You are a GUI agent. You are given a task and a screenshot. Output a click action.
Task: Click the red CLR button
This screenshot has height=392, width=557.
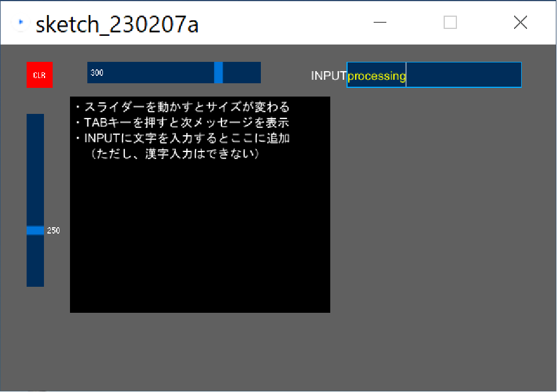[39, 75]
